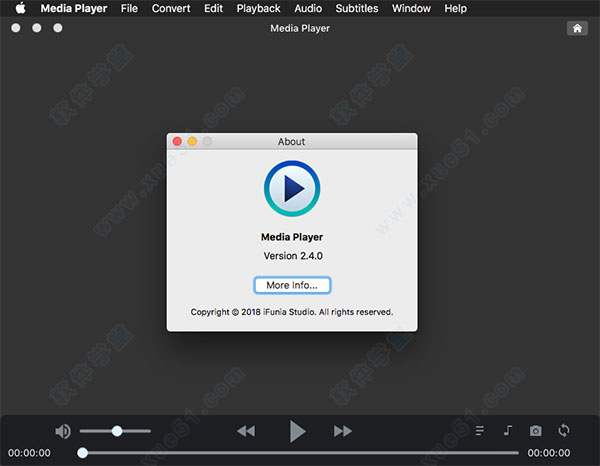Click the main window second gray traffic light
Viewport: 600px width, 466px height.
(37, 28)
